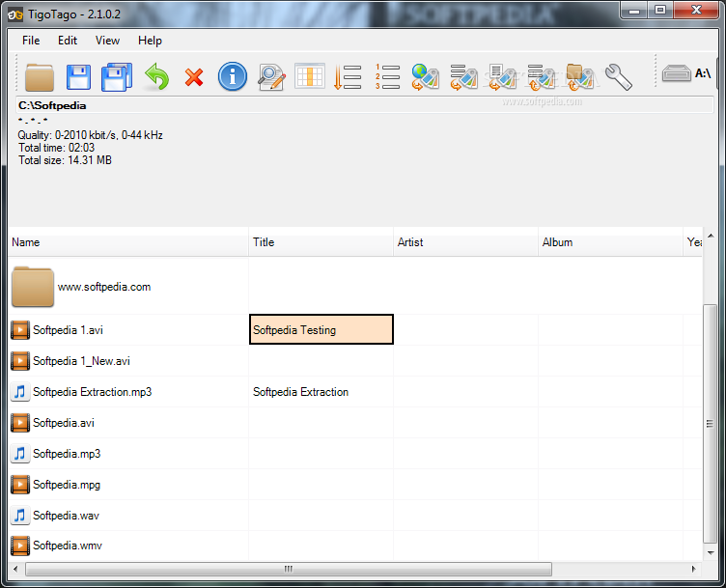Click tags-to-list icon with up arrow

542,77
